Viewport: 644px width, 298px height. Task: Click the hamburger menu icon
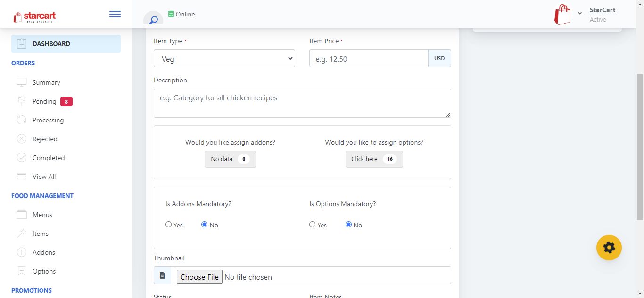point(115,15)
